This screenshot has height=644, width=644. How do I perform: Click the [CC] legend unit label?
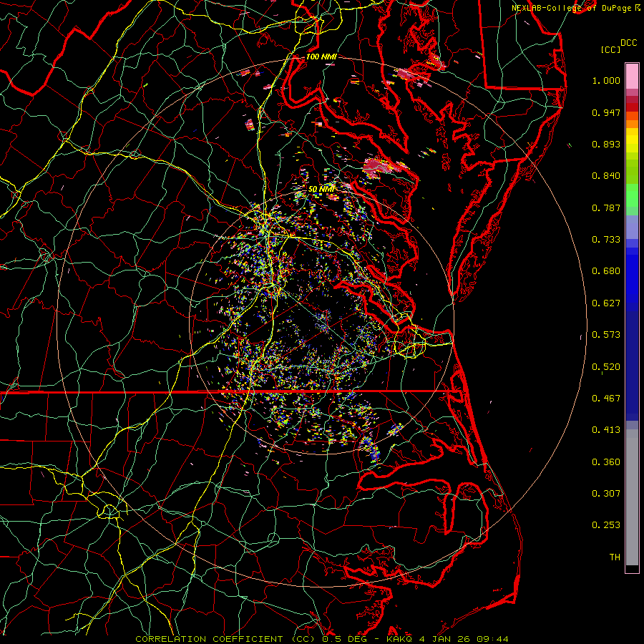[610, 49]
